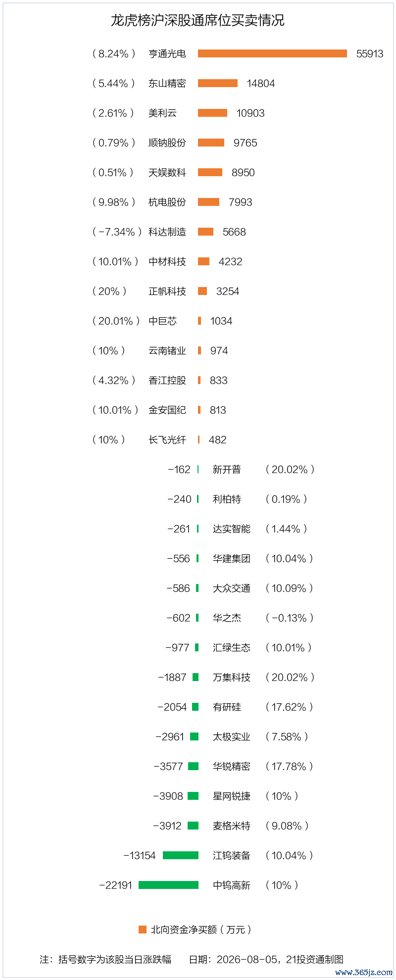Click the 东山精密 orange bar
The image size is (396, 980).
click(x=218, y=83)
